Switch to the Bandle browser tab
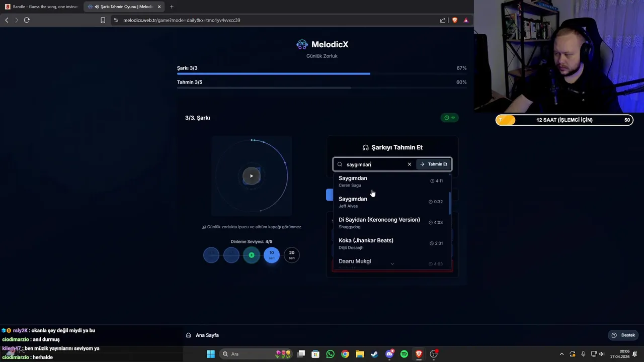Viewport: 644px width, 362px height. 41,7
